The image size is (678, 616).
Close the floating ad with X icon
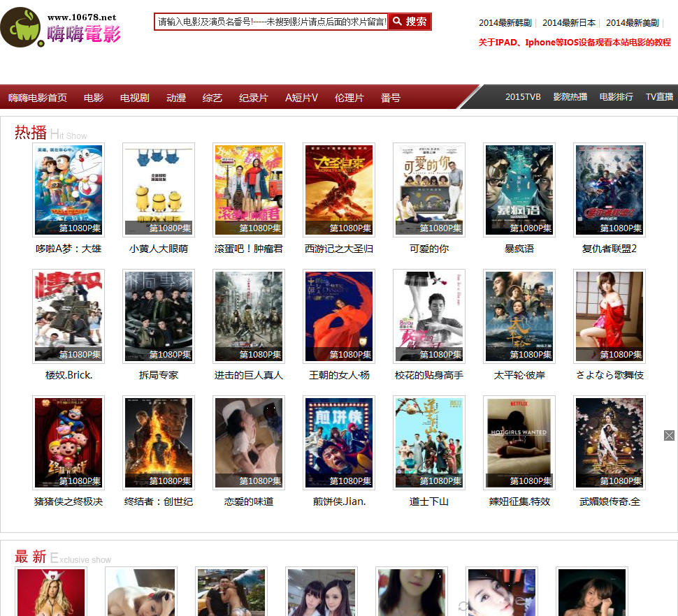[x=669, y=435]
